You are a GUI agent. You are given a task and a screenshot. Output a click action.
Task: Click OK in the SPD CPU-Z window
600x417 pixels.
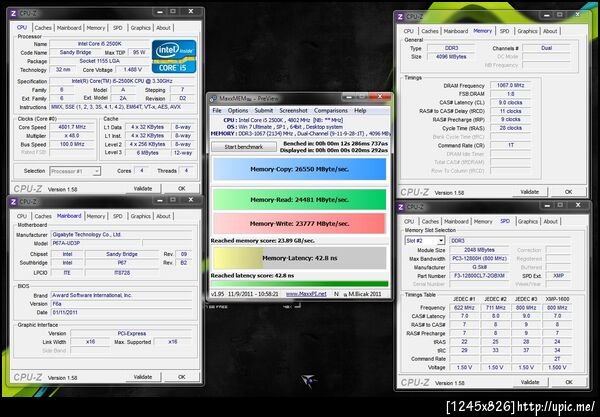point(569,382)
